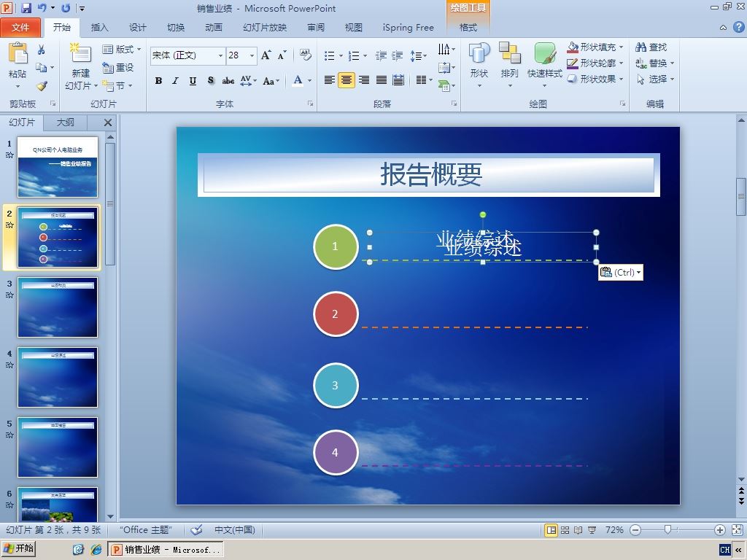The width and height of the screenshot is (747, 560).
Task: Toggle Normal view button in status bar
Action: coord(551,530)
